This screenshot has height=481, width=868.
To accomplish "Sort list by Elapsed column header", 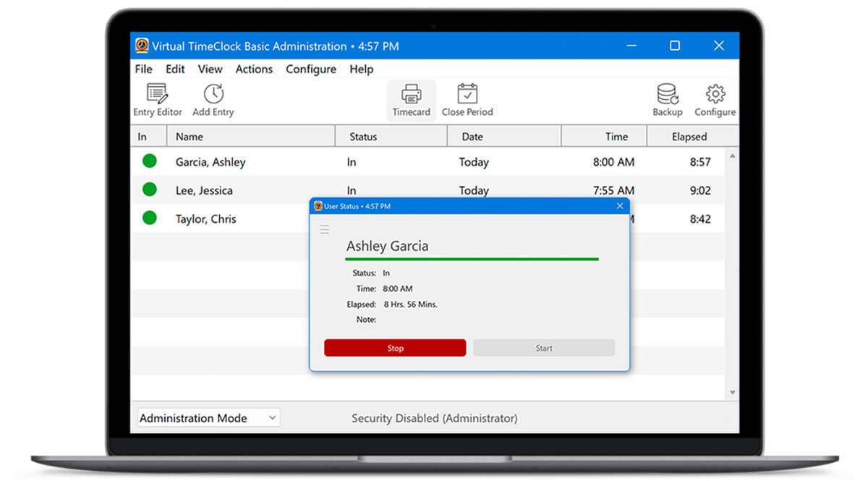I will pyautogui.click(x=689, y=137).
